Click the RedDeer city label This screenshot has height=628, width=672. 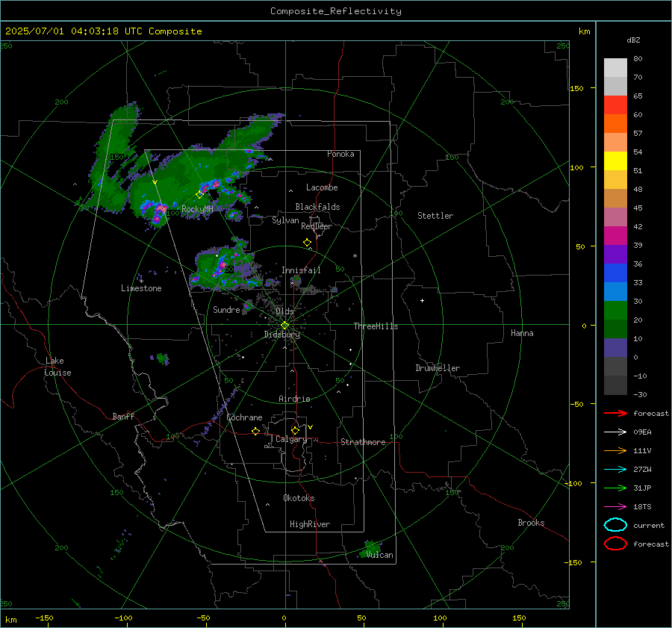(317, 226)
